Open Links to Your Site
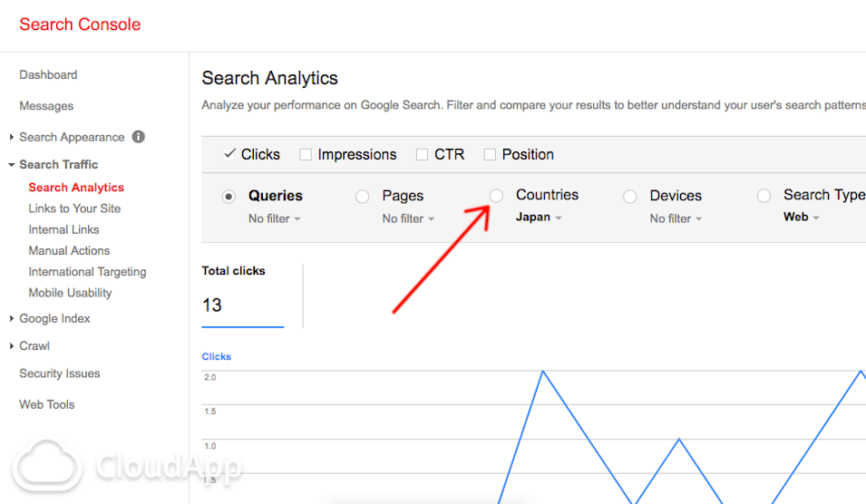This screenshot has height=504, width=866. tap(74, 208)
